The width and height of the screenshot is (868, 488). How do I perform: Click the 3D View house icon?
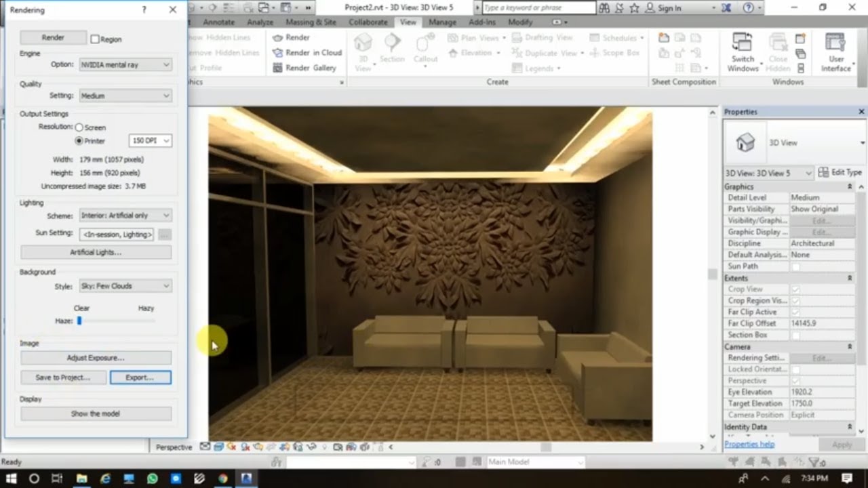[363, 43]
